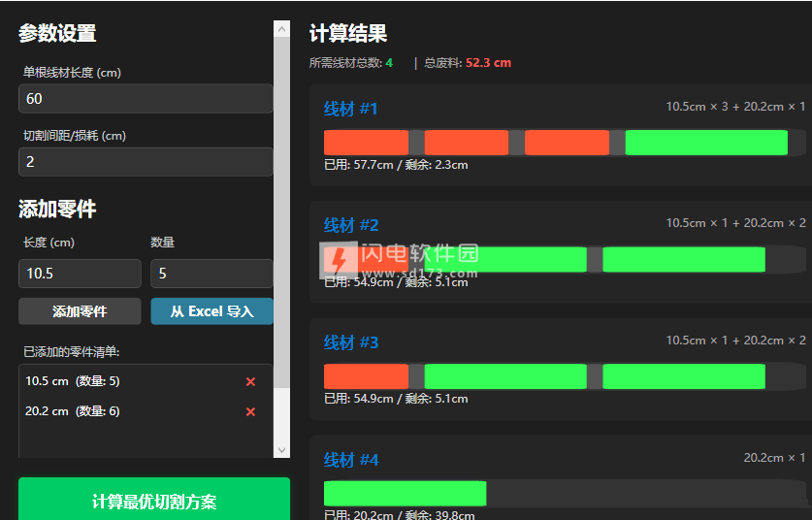Screen dimensions: 812x520
Task: Select the 长度 field showing 10.5
Action: coord(80,274)
